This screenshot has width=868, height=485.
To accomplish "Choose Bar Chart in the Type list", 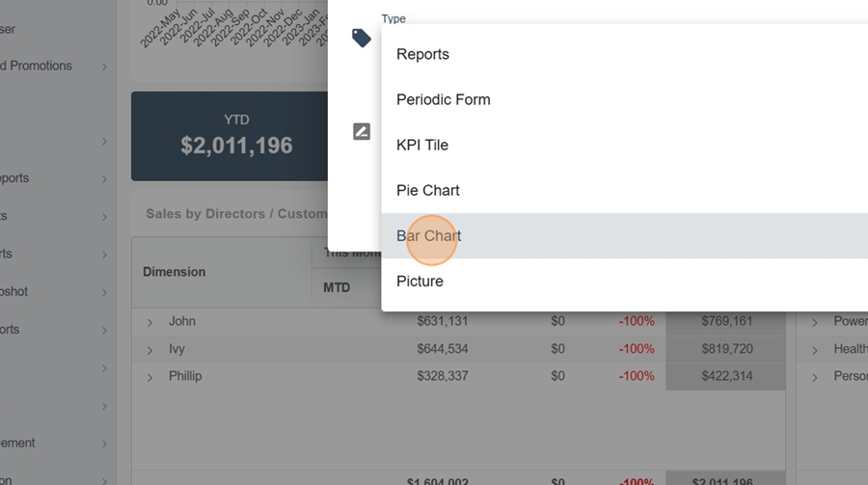I will (428, 235).
